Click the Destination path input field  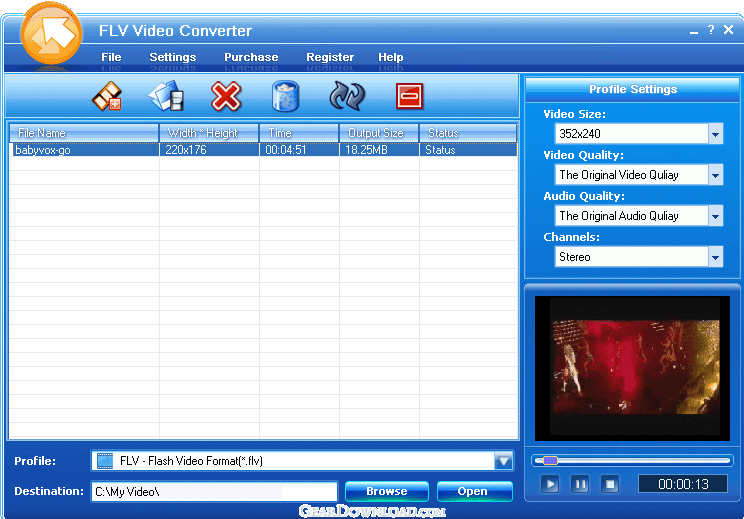click(x=214, y=491)
